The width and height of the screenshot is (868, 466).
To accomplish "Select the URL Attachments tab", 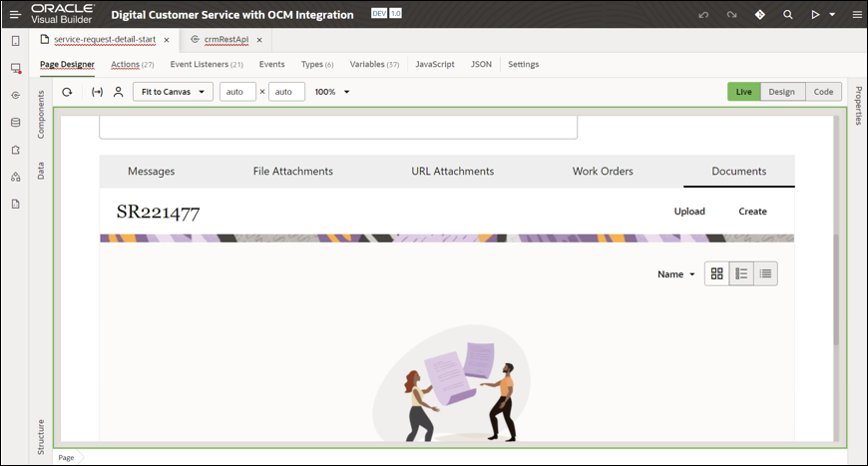I will click(452, 171).
